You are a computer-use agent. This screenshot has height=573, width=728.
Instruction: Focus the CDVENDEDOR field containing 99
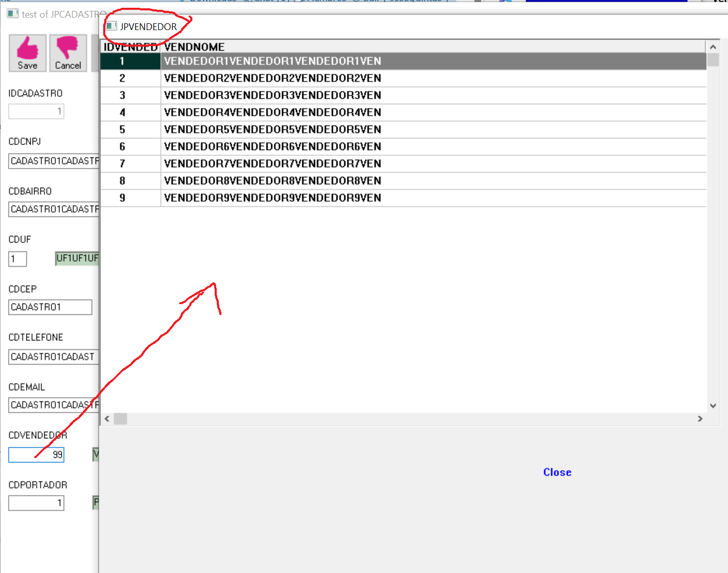tap(36, 455)
